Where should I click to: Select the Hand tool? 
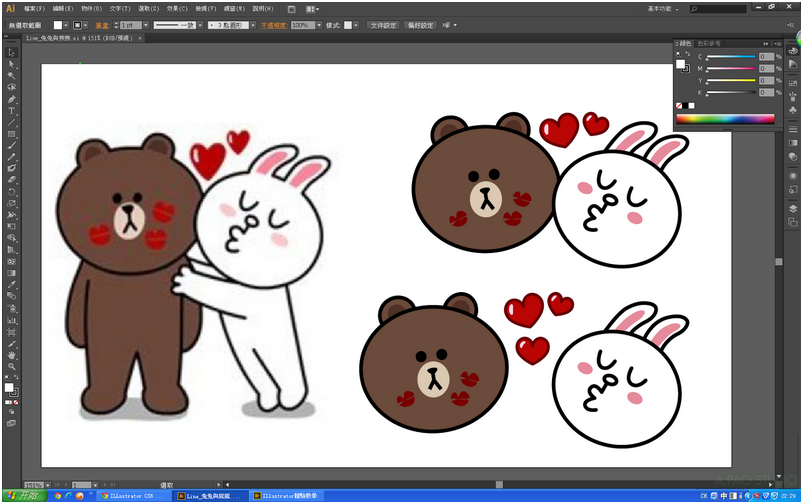(x=11, y=355)
